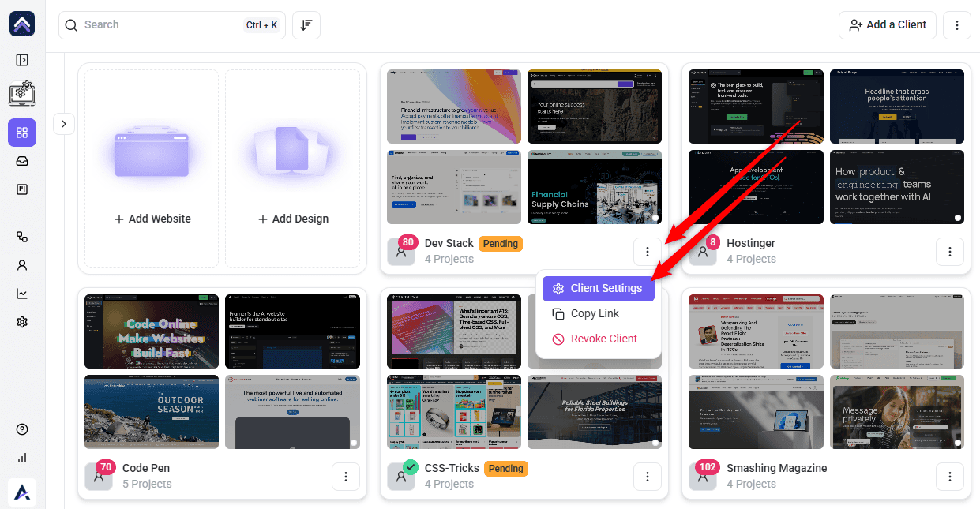Open Code Pen three-dot menu
The width and height of the screenshot is (980, 509).
(x=346, y=477)
